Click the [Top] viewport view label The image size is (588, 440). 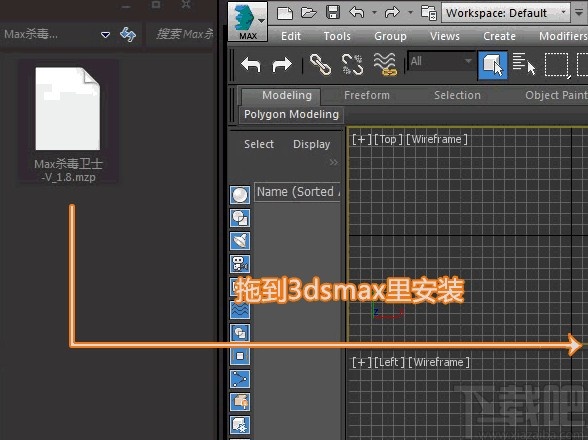click(388, 139)
